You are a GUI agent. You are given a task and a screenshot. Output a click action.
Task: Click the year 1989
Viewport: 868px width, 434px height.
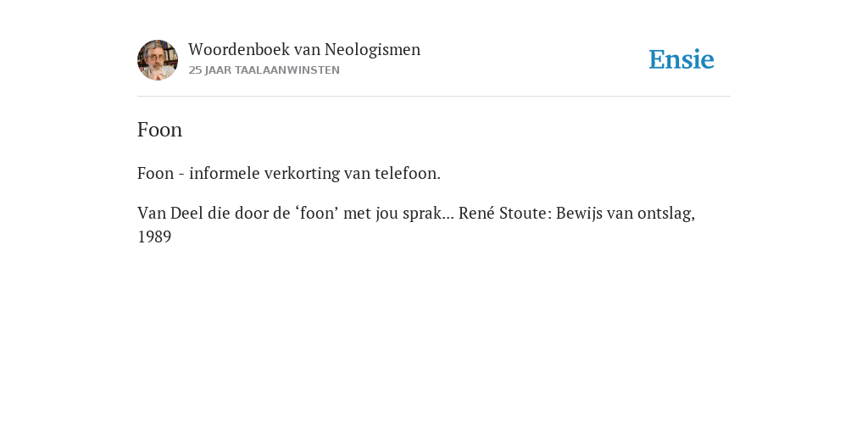[x=154, y=237]
